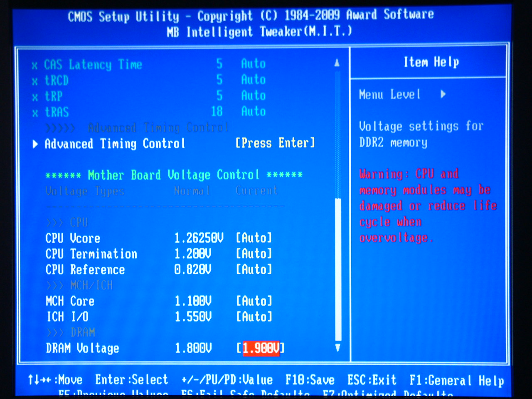
Task: Click MCH Core normal value 1.100V
Action: click(193, 301)
